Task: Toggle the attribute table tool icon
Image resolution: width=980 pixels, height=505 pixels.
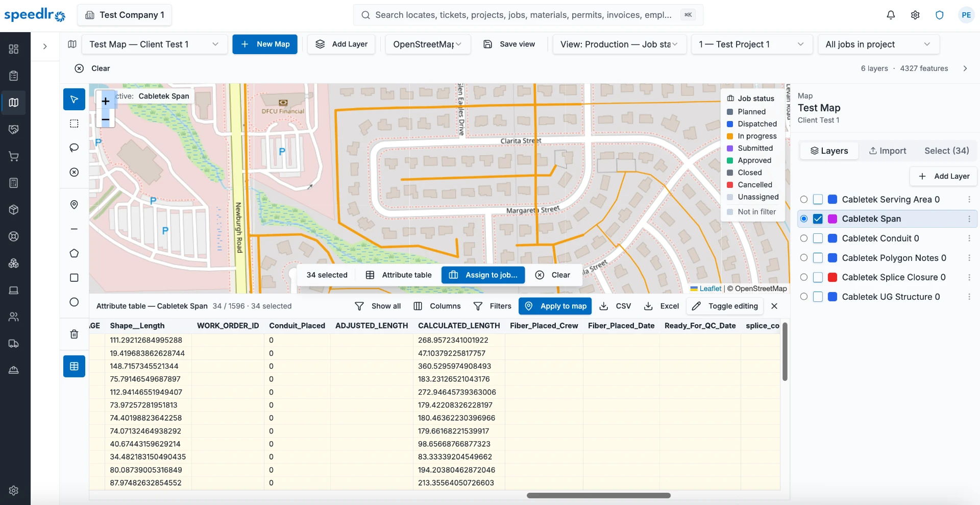Action: tap(74, 366)
